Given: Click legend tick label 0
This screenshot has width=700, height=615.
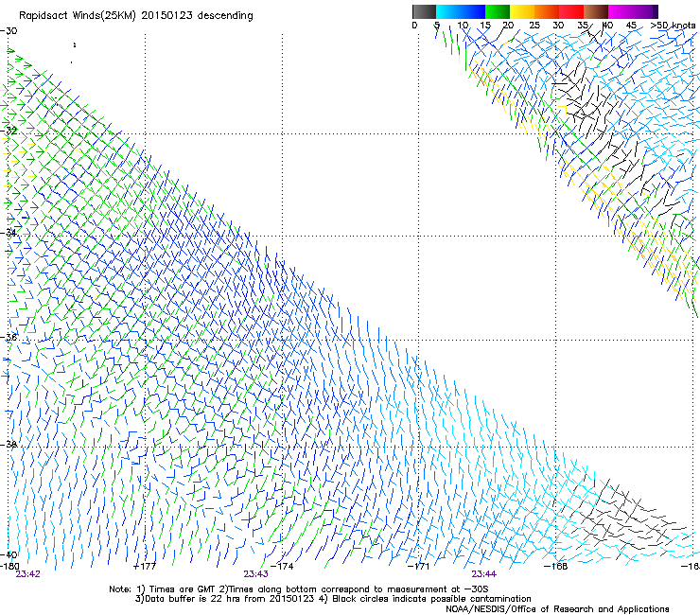Looking at the screenshot, I should pyautogui.click(x=414, y=25).
